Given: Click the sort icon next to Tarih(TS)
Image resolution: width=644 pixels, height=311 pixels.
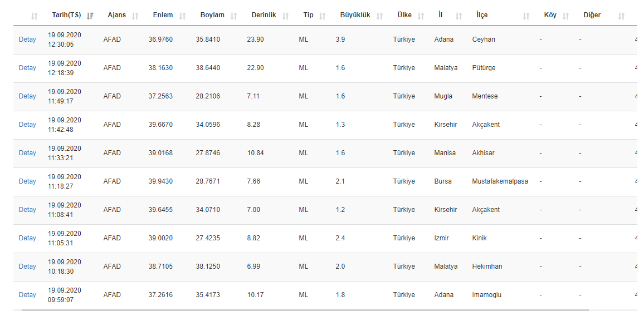Looking at the screenshot, I should click(x=90, y=16).
